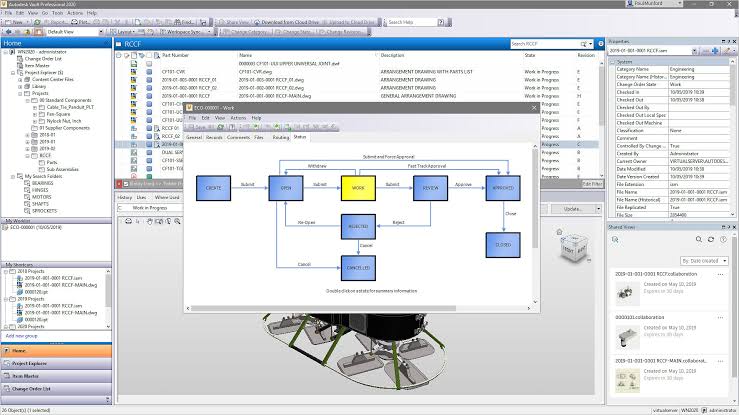Click the print icon in the preview toolbar
The height and width of the screenshot is (415, 739).
[128, 221]
